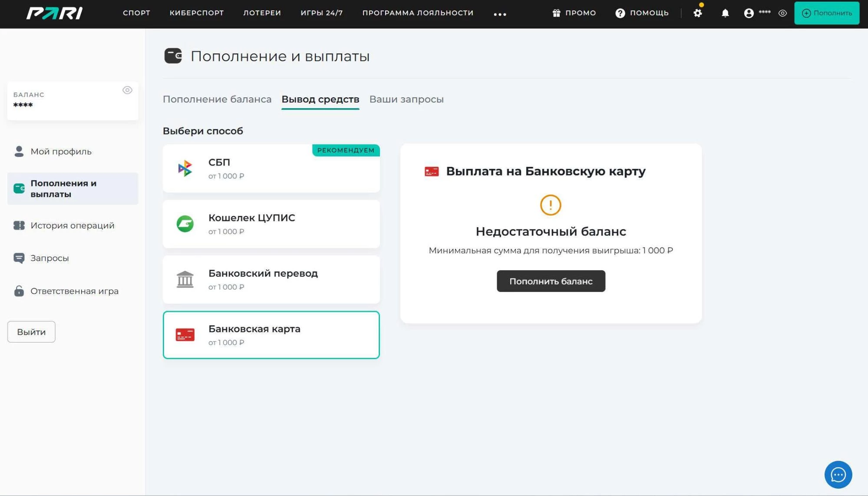
Task: Click plus icon inside Пополнить button
Action: click(806, 13)
